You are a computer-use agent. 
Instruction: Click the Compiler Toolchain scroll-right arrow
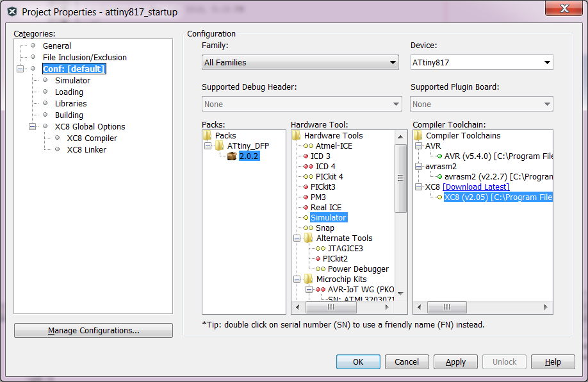point(546,307)
